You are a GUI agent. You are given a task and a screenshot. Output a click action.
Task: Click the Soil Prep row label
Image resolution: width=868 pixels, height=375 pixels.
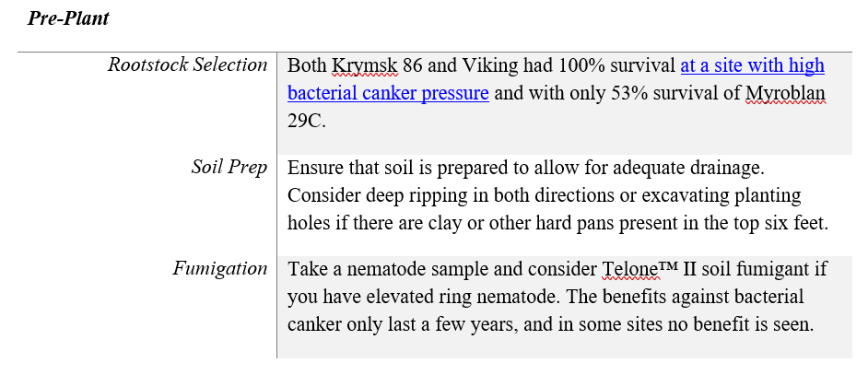point(229,168)
